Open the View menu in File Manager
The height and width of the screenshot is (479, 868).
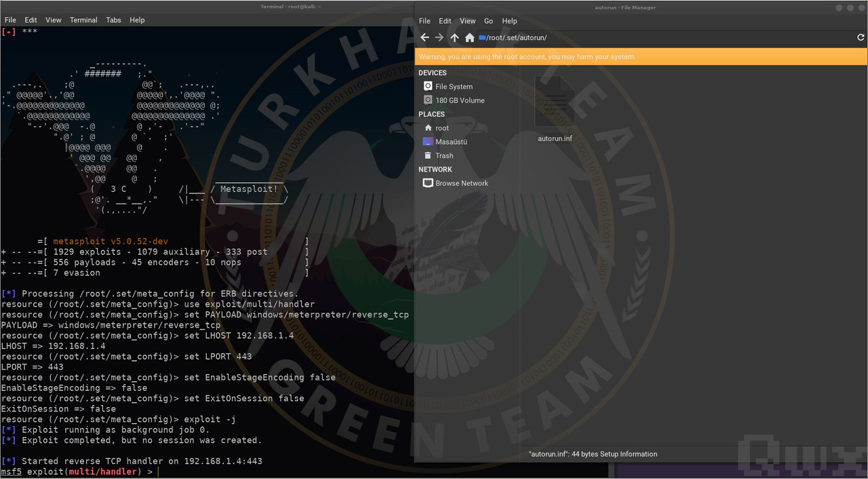pos(468,21)
